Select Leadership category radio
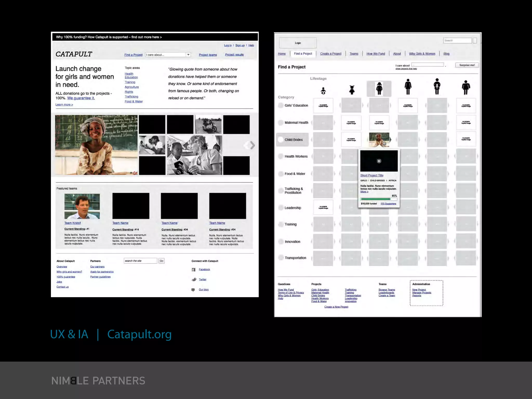Screen dimensions: 532x399 tap(281, 208)
